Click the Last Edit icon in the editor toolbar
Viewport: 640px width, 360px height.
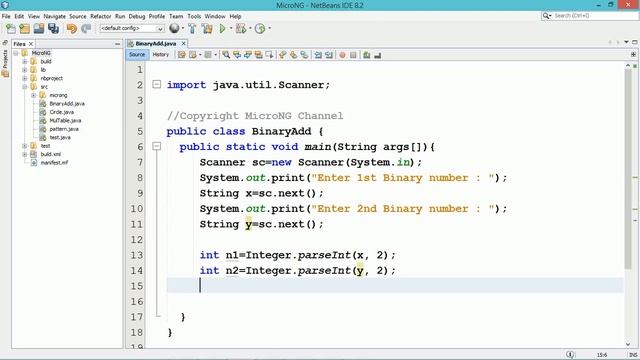coord(182,55)
